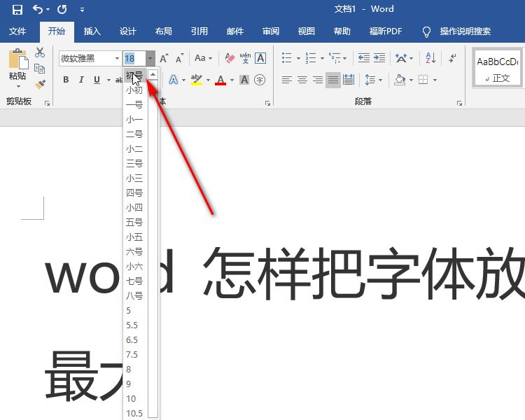
Task: Open the 福昕PDF tab
Action: click(386, 31)
